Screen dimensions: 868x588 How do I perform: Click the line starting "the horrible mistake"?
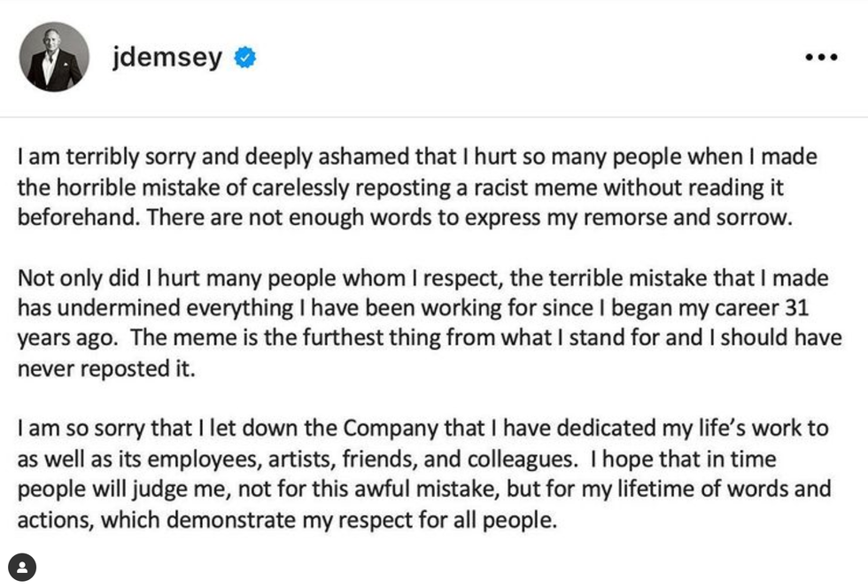point(399,188)
